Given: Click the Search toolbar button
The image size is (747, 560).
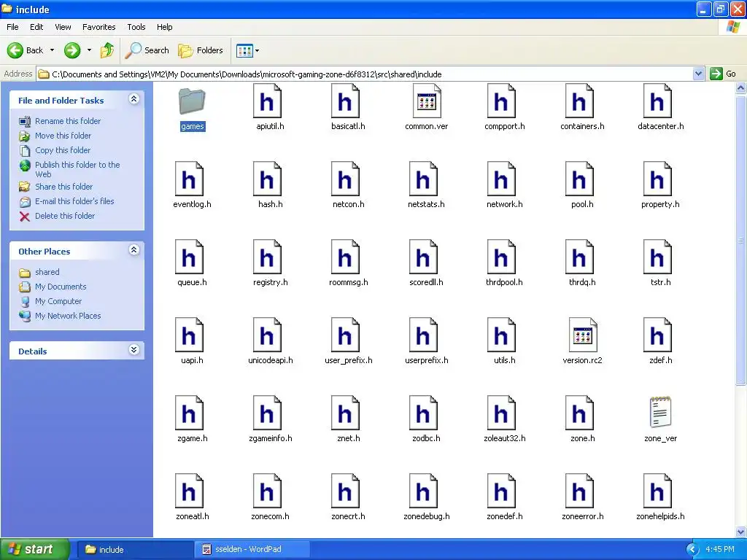Looking at the screenshot, I should coord(147,50).
